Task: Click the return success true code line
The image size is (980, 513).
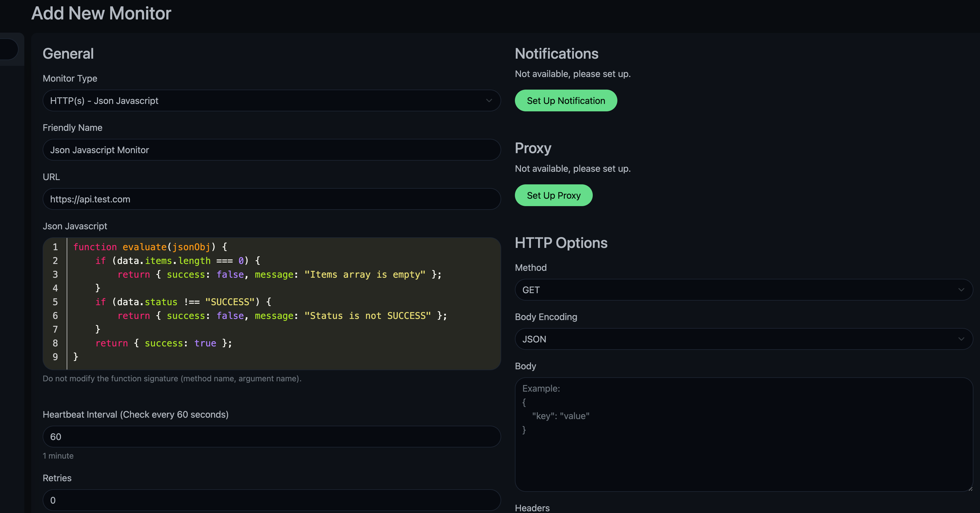Action: point(164,343)
